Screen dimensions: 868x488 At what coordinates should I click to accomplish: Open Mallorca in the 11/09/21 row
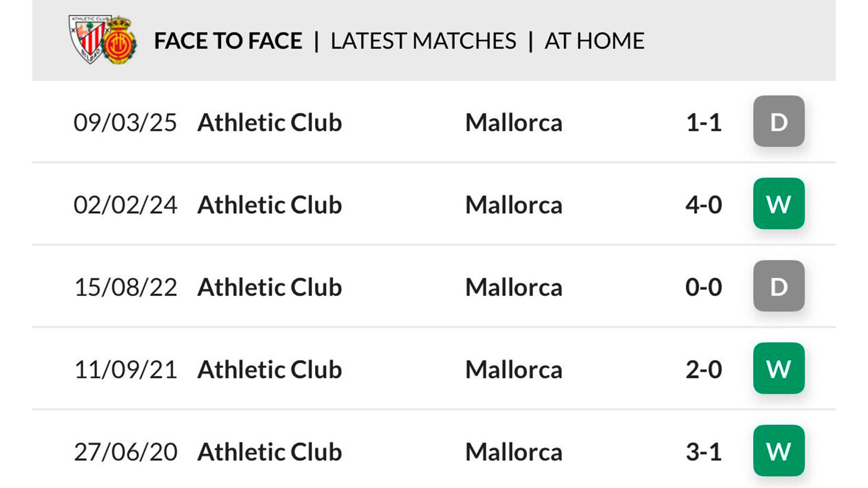coord(514,370)
